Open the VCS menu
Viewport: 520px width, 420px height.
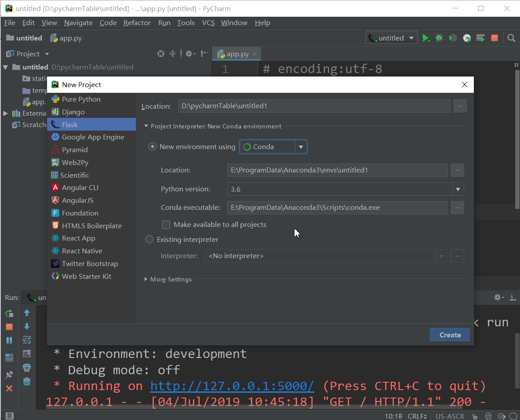tap(208, 23)
